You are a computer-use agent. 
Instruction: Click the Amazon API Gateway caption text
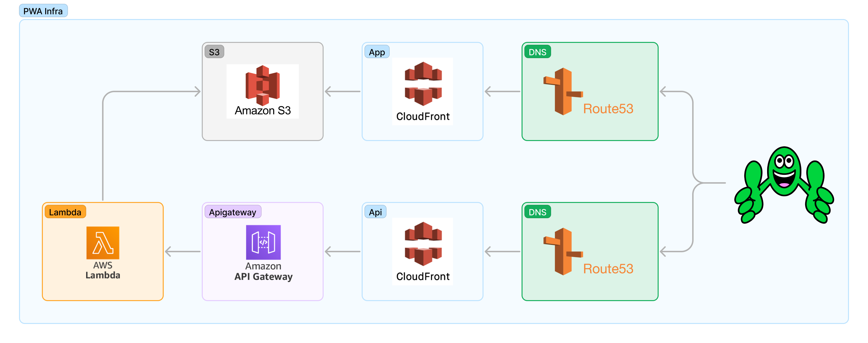click(263, 271)
